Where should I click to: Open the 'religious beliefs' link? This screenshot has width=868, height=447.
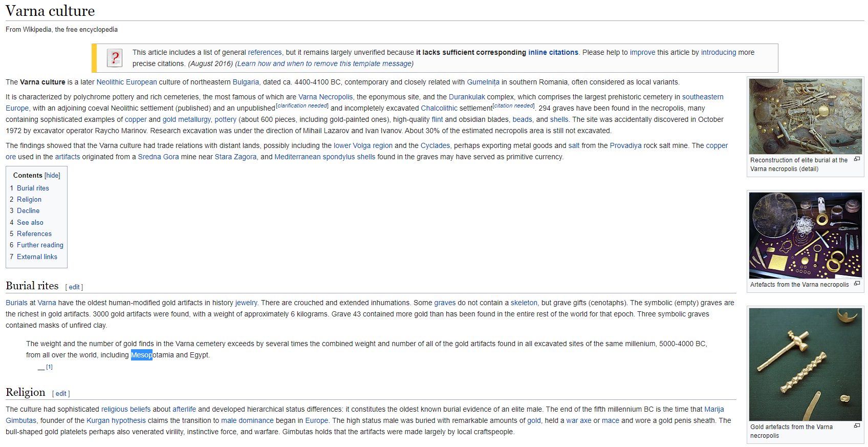(x=126, y=409)
